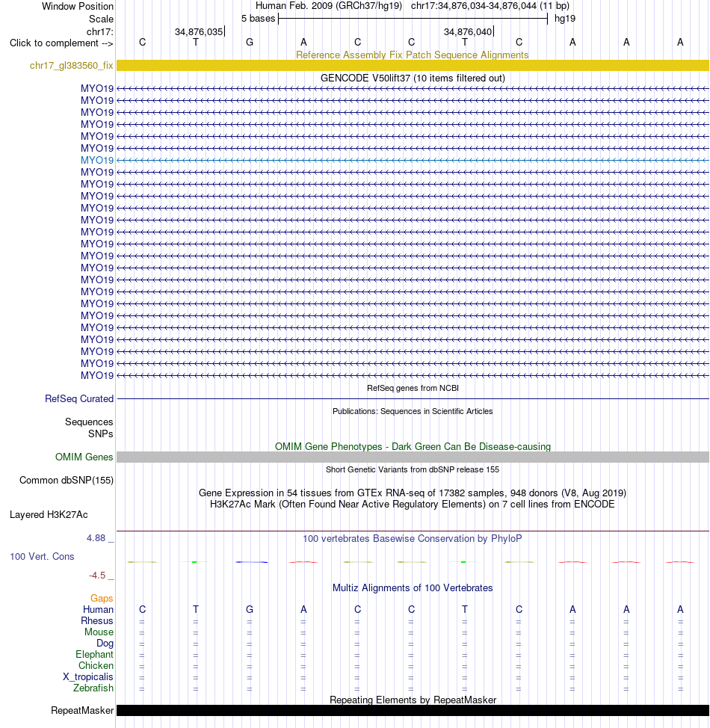Select the light-blue highlighted MYO19 transcript label
Image resolution: width=710 pixels, height=728 pixels.
click(x=97, y=160)
